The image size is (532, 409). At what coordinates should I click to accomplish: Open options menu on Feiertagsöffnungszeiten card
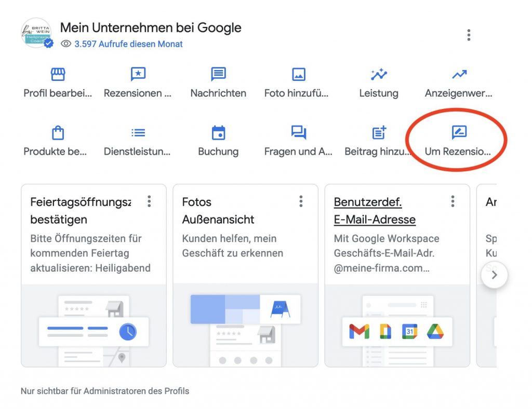click(149, 201)
